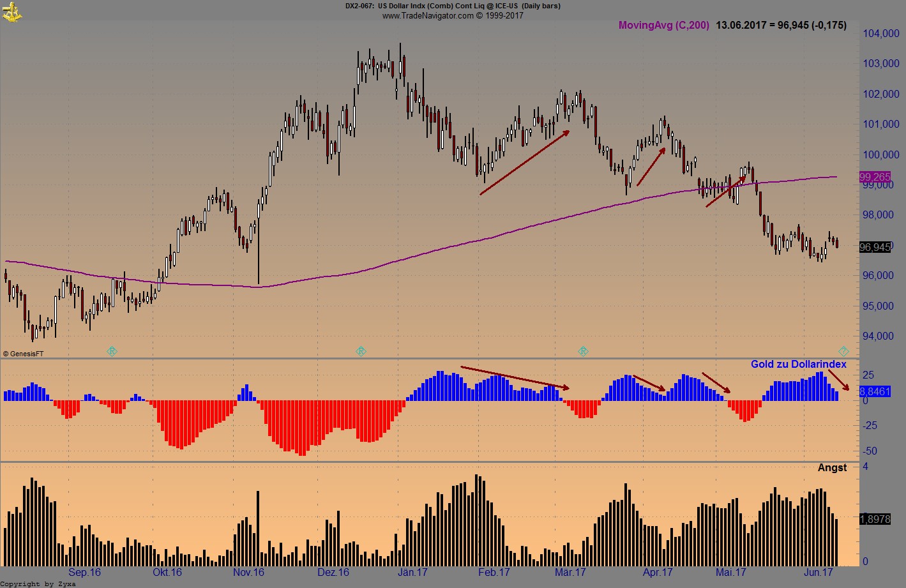Click the teal ® diamond marker near Okt.16
Image resolution: width=906 pixels, height=588 pixels.
tap(112, 351)
